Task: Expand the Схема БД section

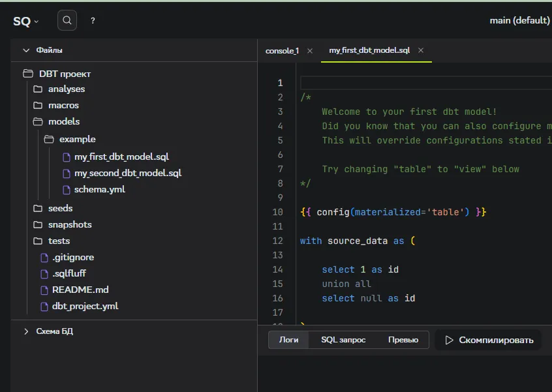Action: 27,331
